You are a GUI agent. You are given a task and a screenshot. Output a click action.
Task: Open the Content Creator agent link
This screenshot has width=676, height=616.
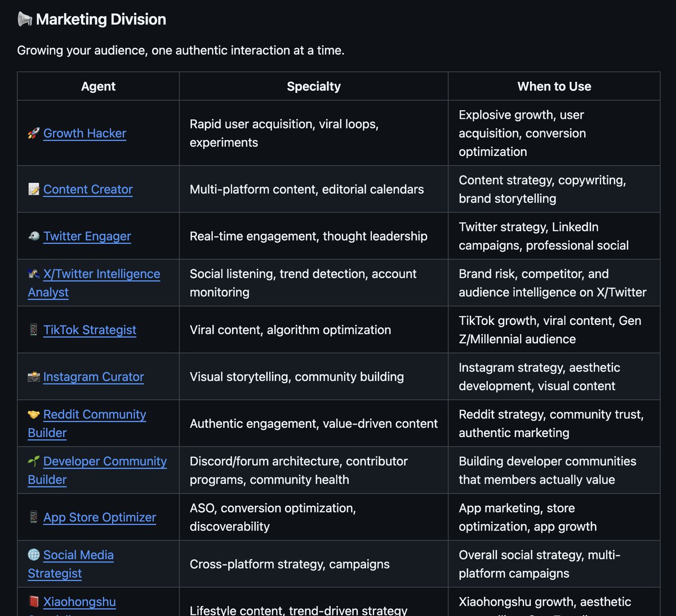pyautogui.click(x=88, y=189)
